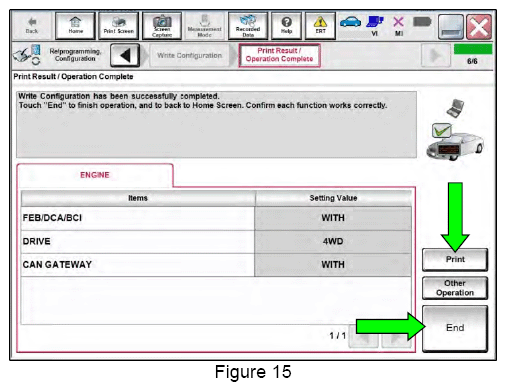Click the left arrow previous step button
This screenshot has width=506, height=391.
tap(125, 55)
